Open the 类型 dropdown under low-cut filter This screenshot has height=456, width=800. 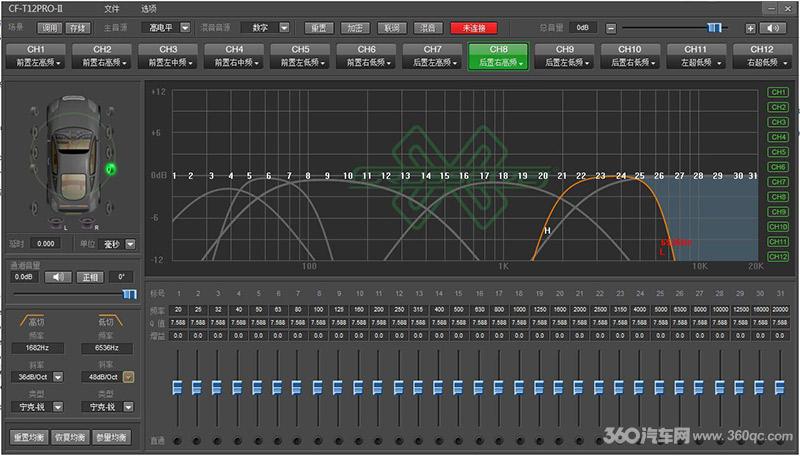(x=108, y=407)
